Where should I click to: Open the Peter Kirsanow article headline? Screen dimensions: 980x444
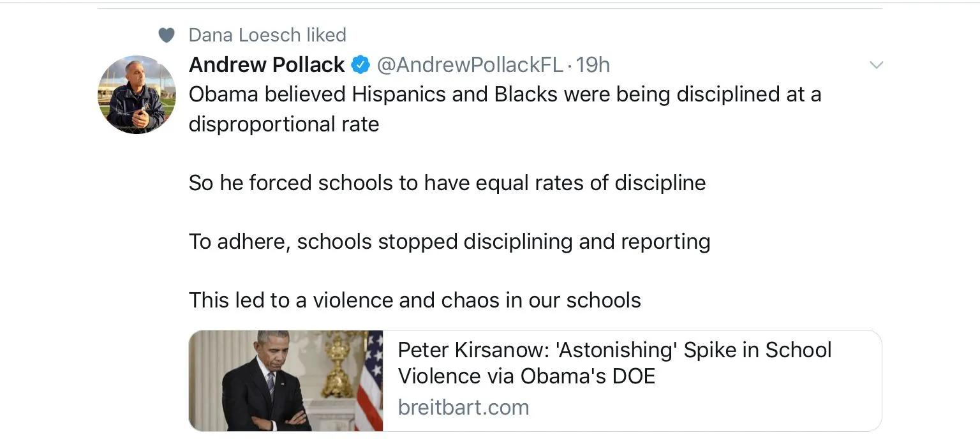click(614, 350)
